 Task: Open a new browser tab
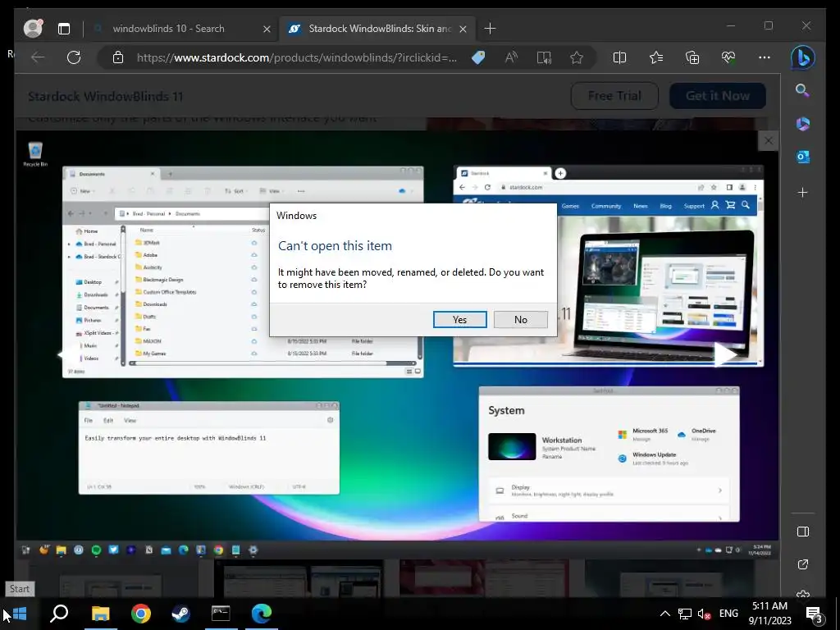coord(490,29)
